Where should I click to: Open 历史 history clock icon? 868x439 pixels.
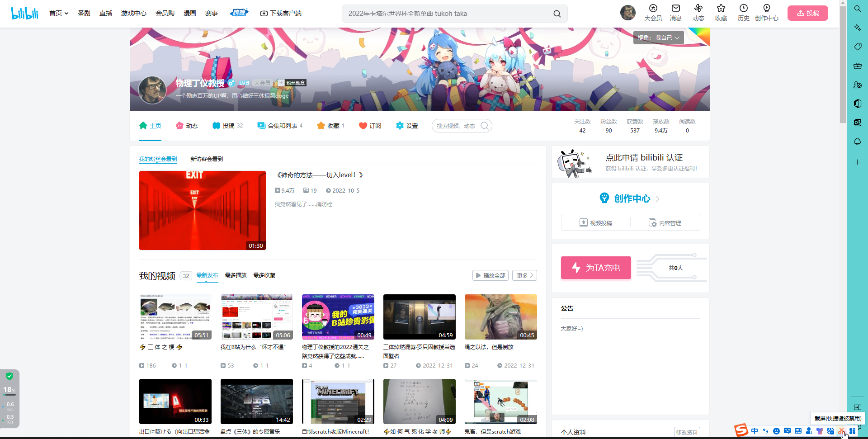[744, 13]
